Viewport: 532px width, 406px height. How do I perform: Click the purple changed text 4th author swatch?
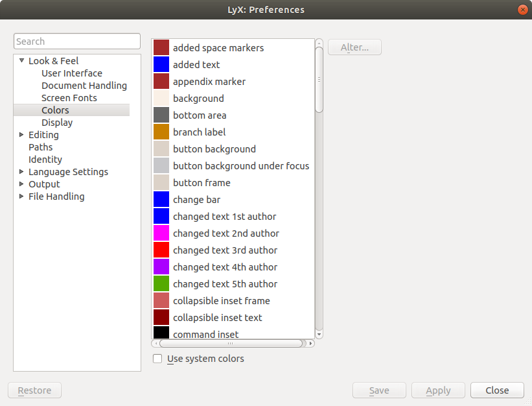(x=161, y=267)
